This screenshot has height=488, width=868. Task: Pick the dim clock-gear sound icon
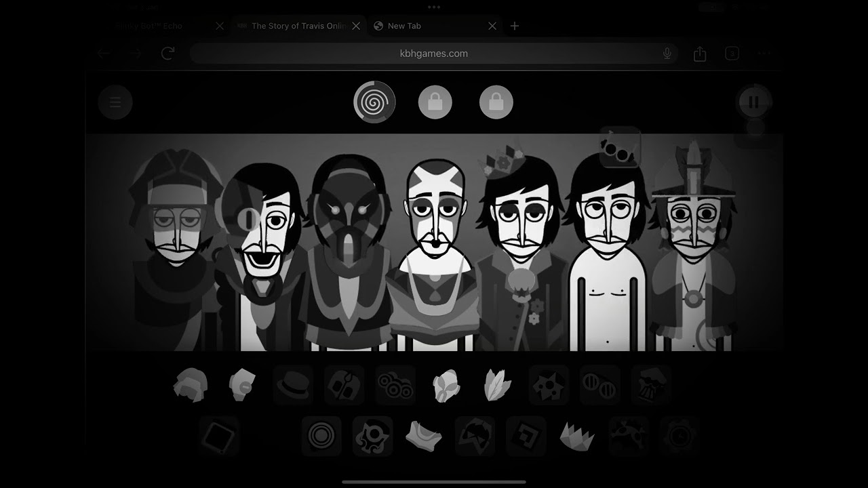pos(679,436)
